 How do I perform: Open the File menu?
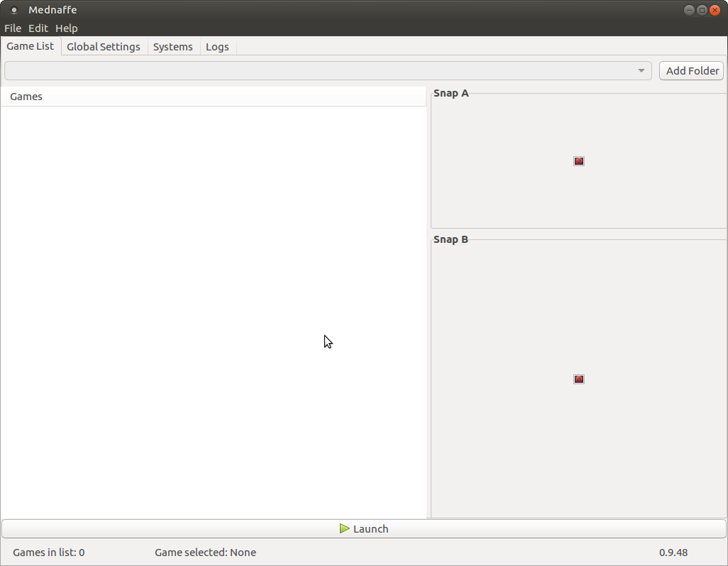click(13, 28)
